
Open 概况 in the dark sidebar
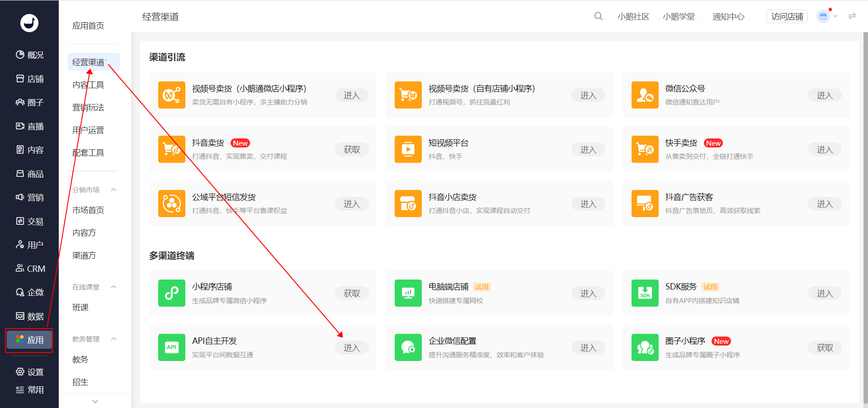(x=29, y=55)
